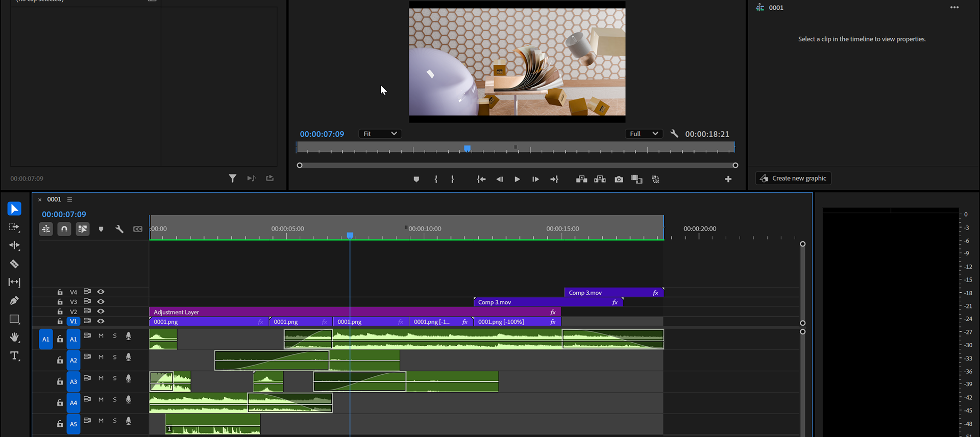Select the Rectangle tool
The image size is (980, 437).
[14, 319]
